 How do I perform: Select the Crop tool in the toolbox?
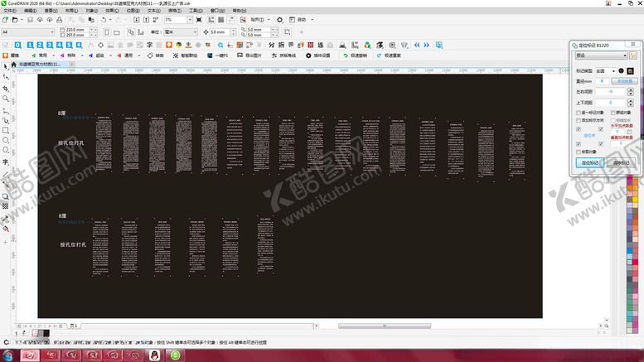[x=5, y=89]
